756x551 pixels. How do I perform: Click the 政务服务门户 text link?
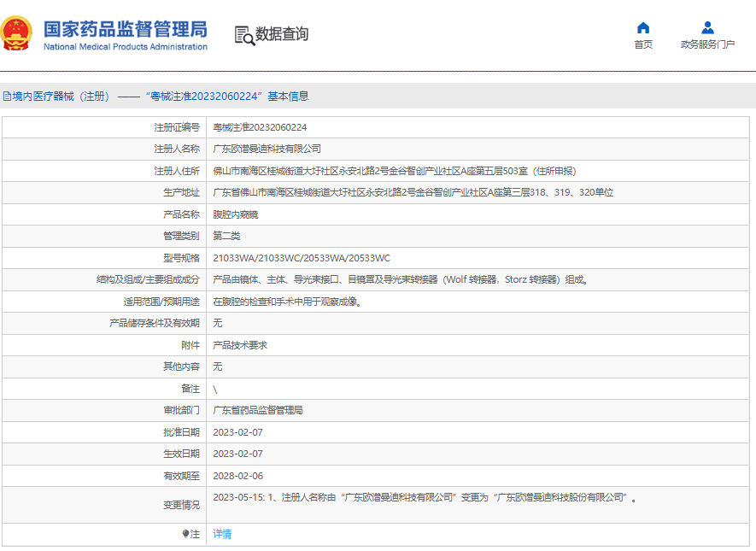[x=707, y=44]
